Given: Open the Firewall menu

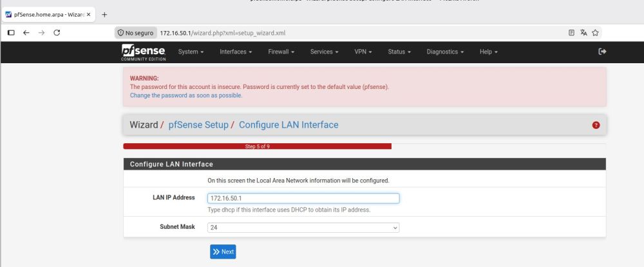Looking at the screenshot, I should (x=281, y=52).
